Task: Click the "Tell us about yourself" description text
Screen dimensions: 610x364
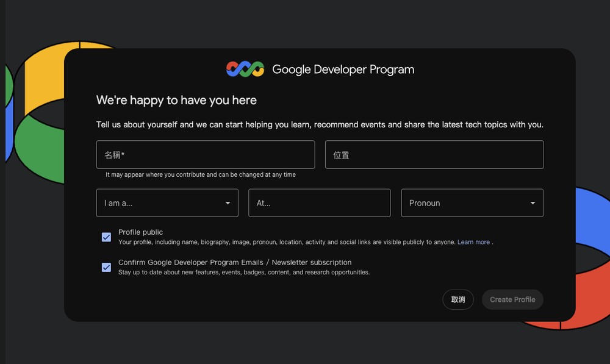Action: 320,124
